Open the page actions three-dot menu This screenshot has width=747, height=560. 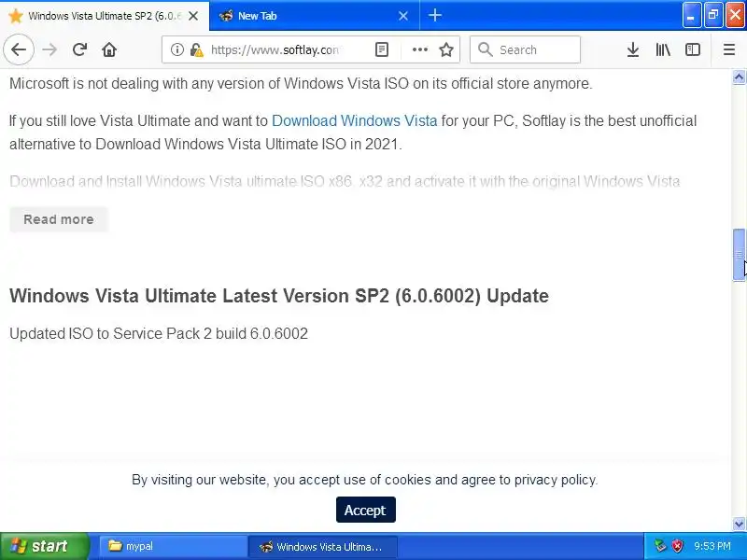(x=419, y=49)
